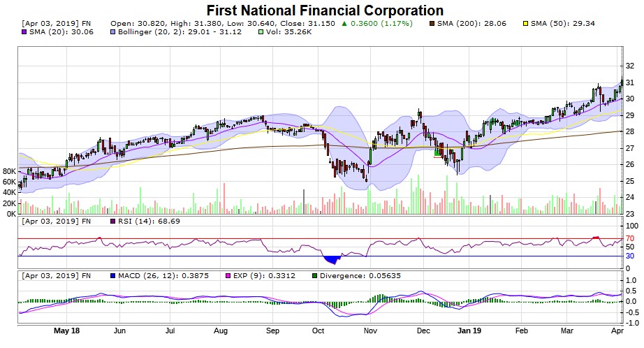Click the Vol green legend swatch

[x=261, y=32]
